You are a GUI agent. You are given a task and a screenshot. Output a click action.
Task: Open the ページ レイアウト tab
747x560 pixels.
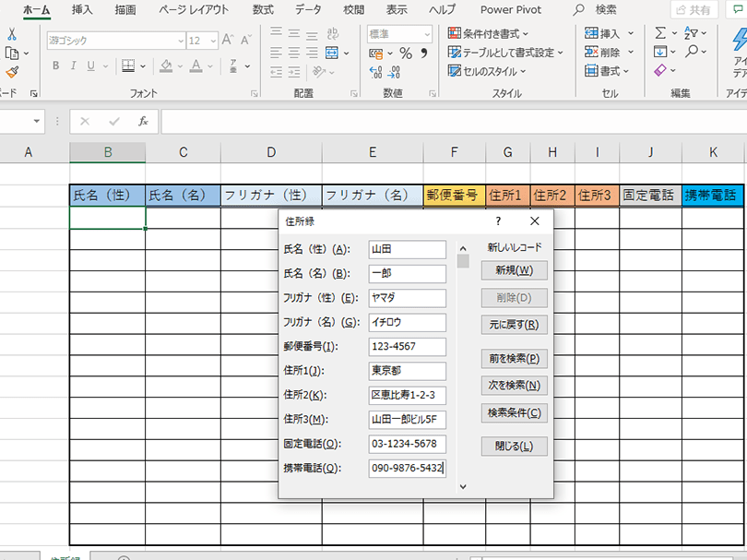point(194,9)
